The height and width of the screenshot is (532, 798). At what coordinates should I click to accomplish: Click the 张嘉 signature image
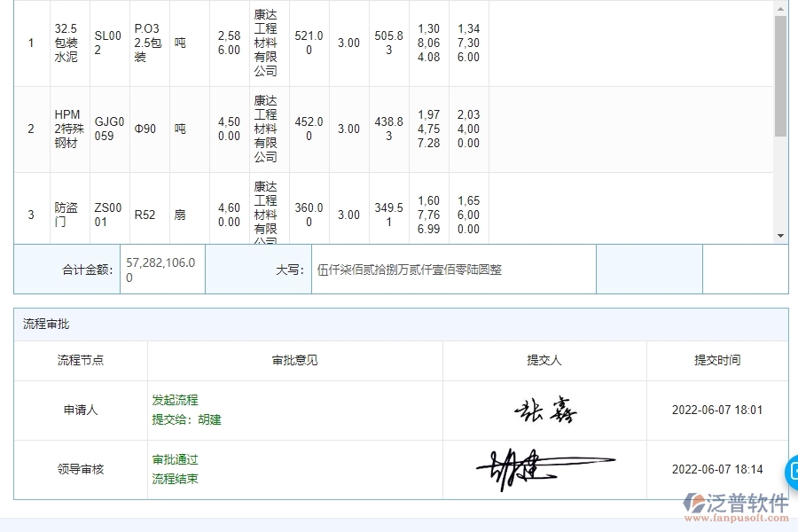[x=547, y=408]
